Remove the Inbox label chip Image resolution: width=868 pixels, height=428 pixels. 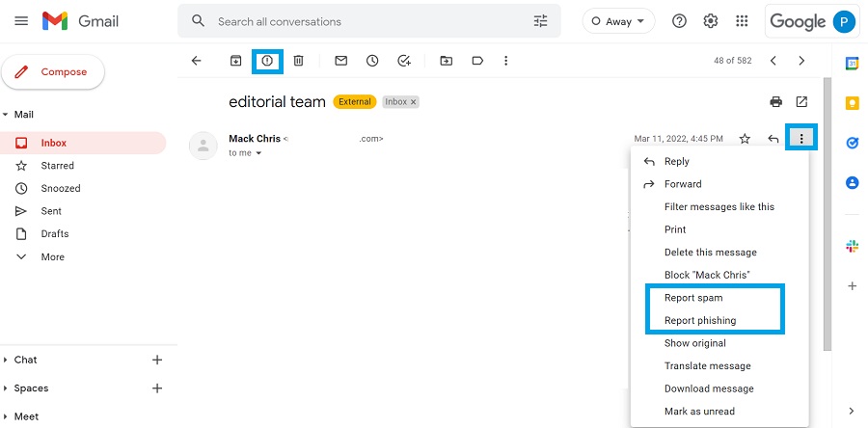pyautogui.click(x=413, y=102)
